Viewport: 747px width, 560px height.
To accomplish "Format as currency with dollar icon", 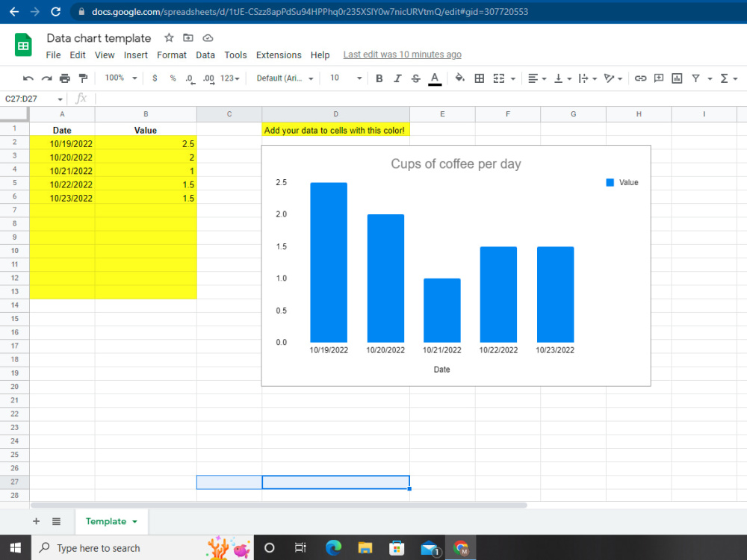I will point(155,78).
